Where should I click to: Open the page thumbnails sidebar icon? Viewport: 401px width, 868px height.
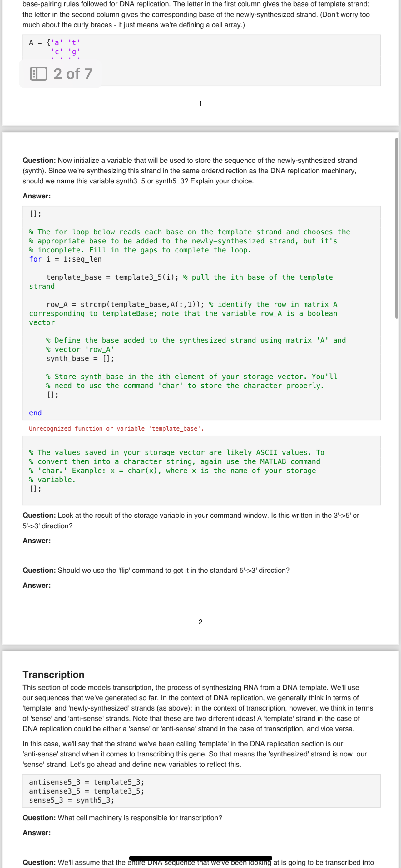(38, 74)
